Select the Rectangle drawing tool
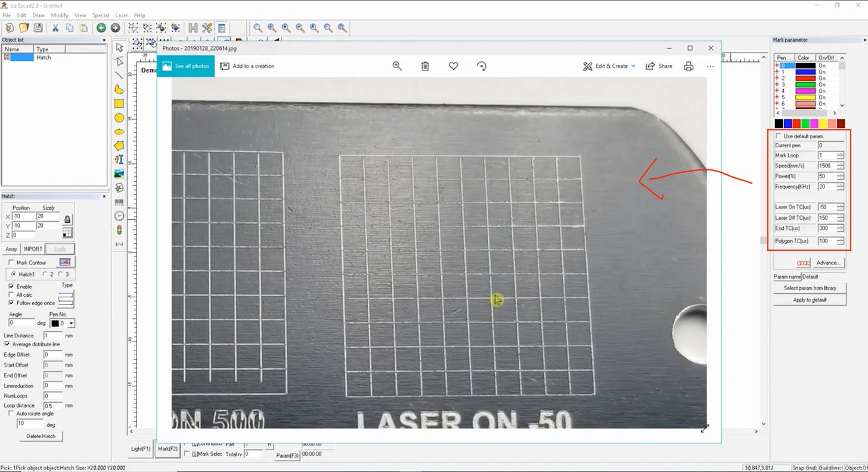The width and height of the screenshot is (868, 472). [119, 104]
